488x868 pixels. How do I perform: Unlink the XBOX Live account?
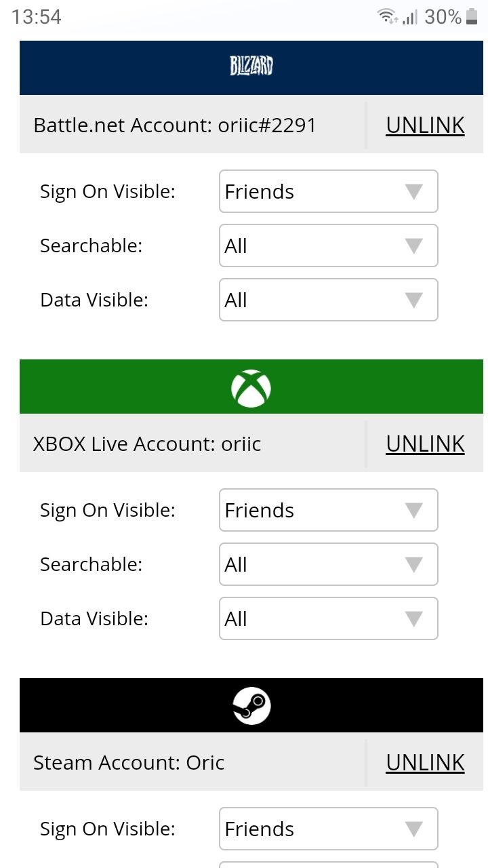[x=425, y=443]
